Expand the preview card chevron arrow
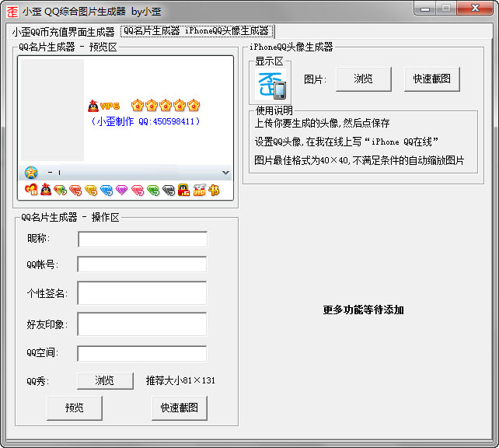499x448 pixels. point(225,173)
